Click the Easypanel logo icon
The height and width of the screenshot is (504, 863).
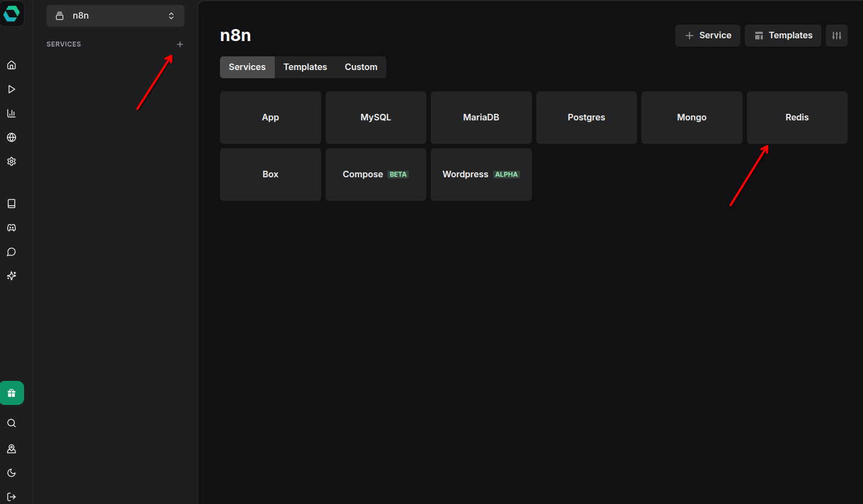11,13
